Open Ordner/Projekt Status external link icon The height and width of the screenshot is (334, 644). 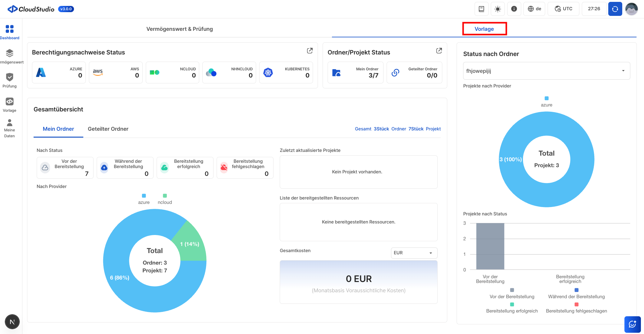[439, 51]
